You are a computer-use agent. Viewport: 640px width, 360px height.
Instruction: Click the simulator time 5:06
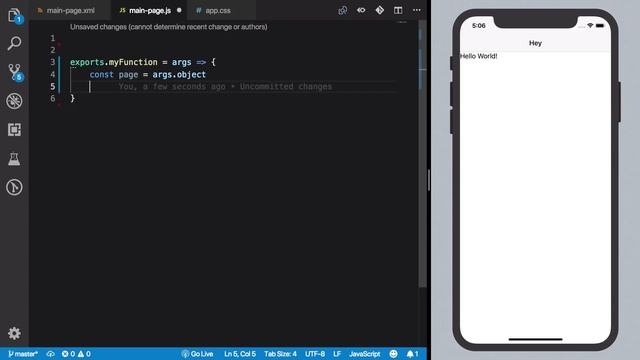coord(478,26)
